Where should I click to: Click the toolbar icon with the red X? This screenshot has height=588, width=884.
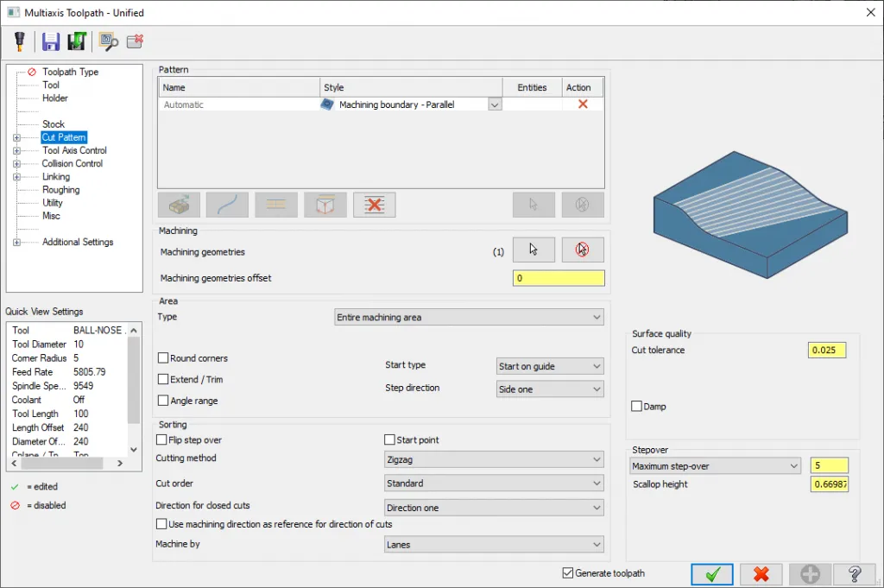(x=136, y=41)
